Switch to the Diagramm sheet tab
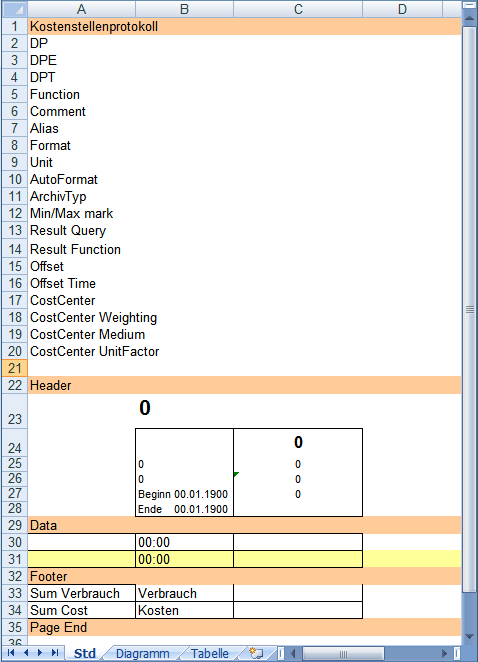The height and width of the screenshot is (662, 478). 142,654
